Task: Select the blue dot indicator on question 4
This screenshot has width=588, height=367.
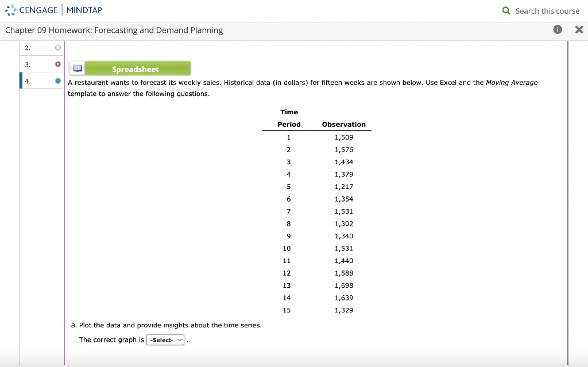Action: pos(57,80)
